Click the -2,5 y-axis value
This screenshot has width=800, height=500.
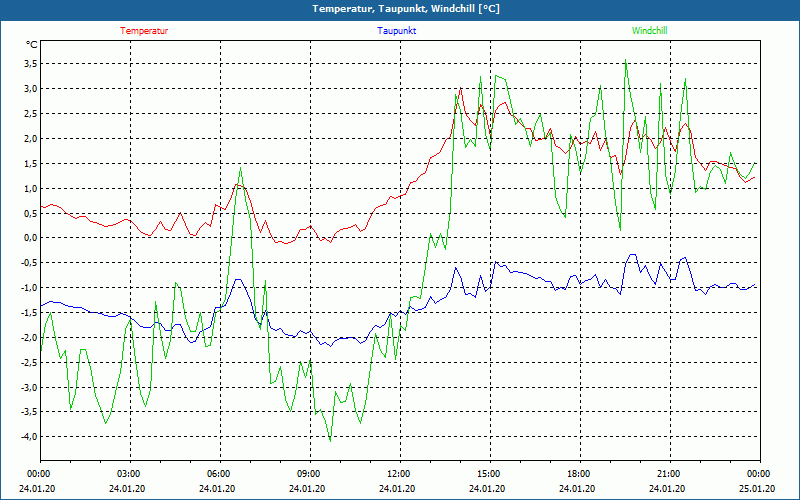pyautogui.click(x=29, y=363)
